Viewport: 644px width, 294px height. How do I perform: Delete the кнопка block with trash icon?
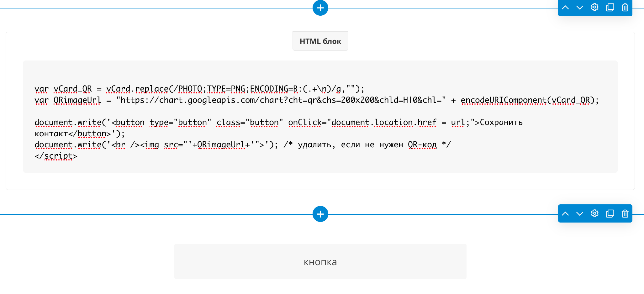click(625, 214)
